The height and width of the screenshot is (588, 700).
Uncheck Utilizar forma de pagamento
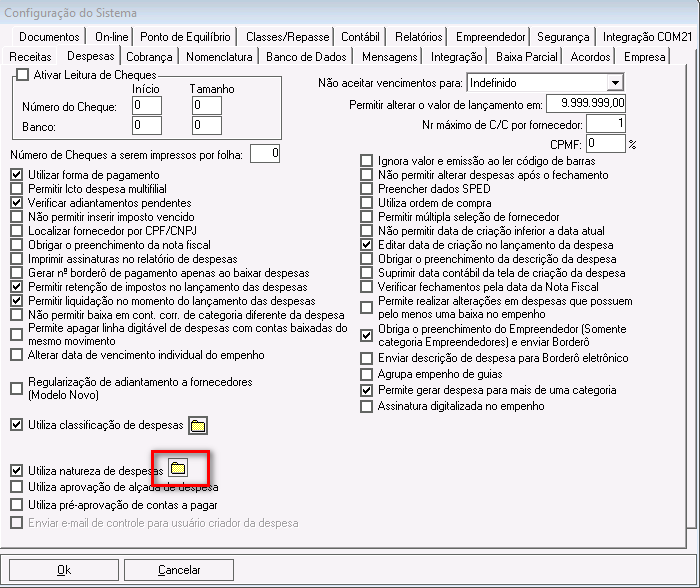tap(17, 175)
